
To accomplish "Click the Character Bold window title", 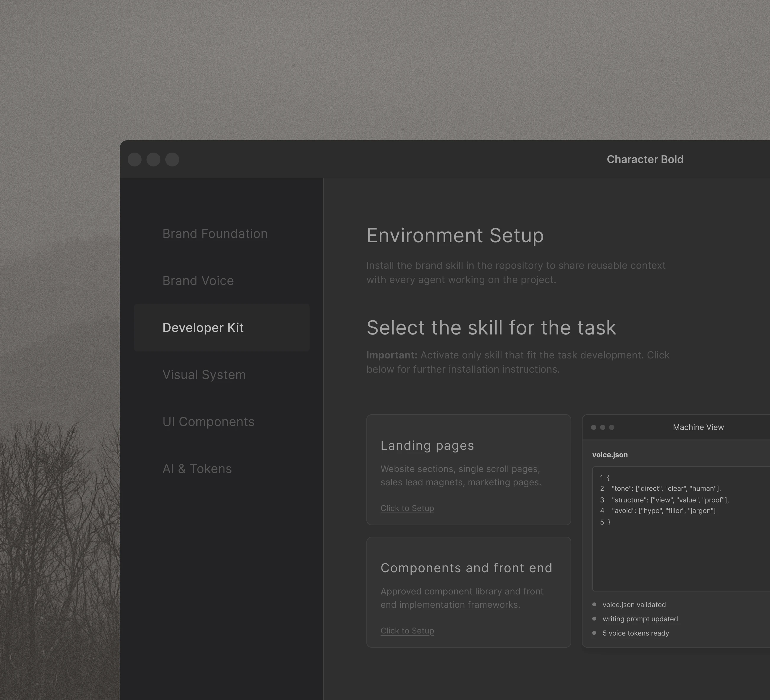I will tap(645, 159).
